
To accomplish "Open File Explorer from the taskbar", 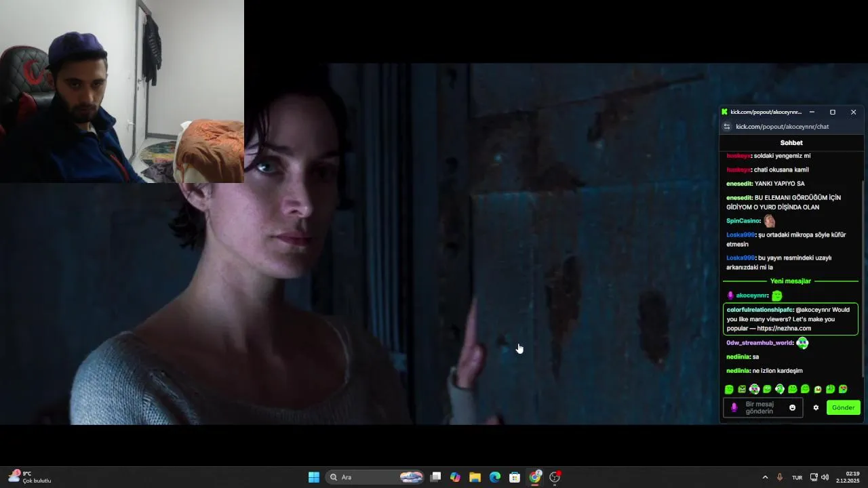I will click(x=475, y=477).
